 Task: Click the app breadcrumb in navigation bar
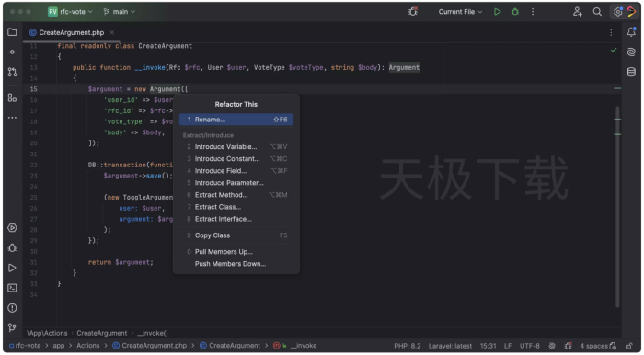tap(59, 346)
